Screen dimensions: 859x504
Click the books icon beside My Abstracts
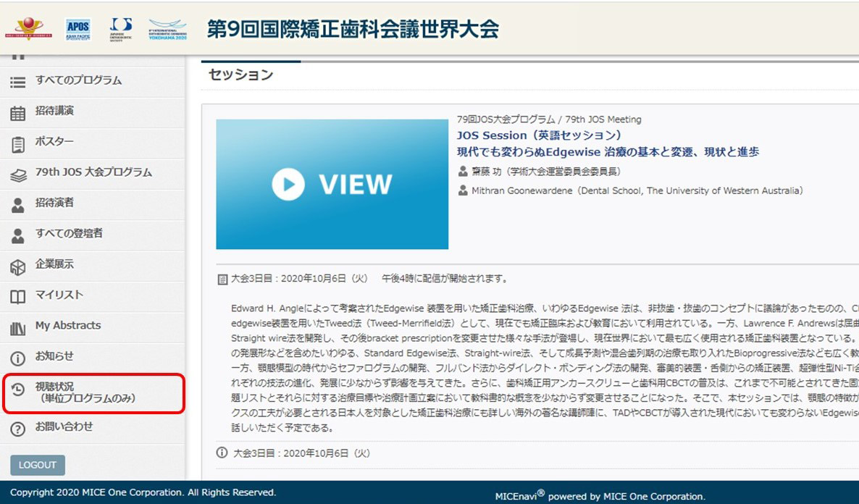pyautogui.click(x=18, y=329)
